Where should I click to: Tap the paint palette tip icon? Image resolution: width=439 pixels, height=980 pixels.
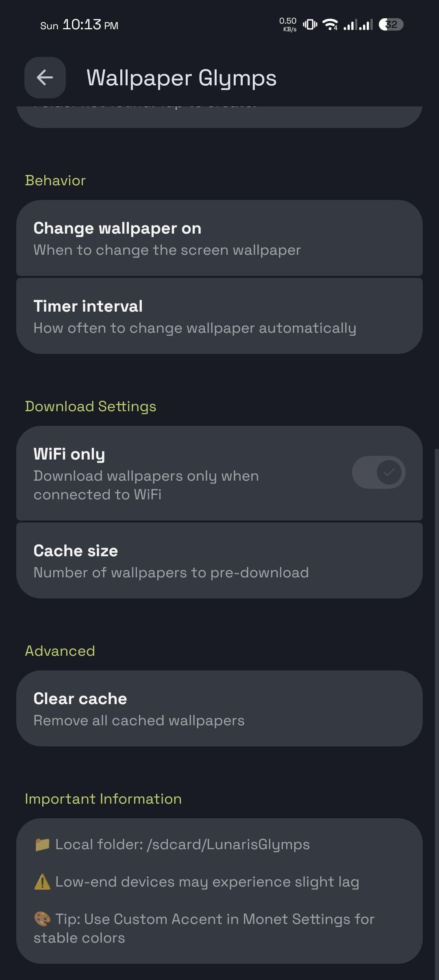click(42, 919)
